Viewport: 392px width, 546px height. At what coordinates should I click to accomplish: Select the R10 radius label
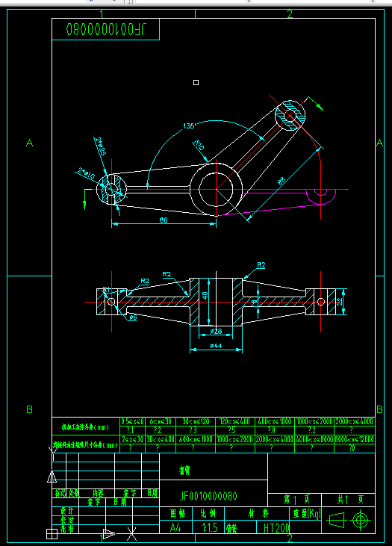[199, 145]
